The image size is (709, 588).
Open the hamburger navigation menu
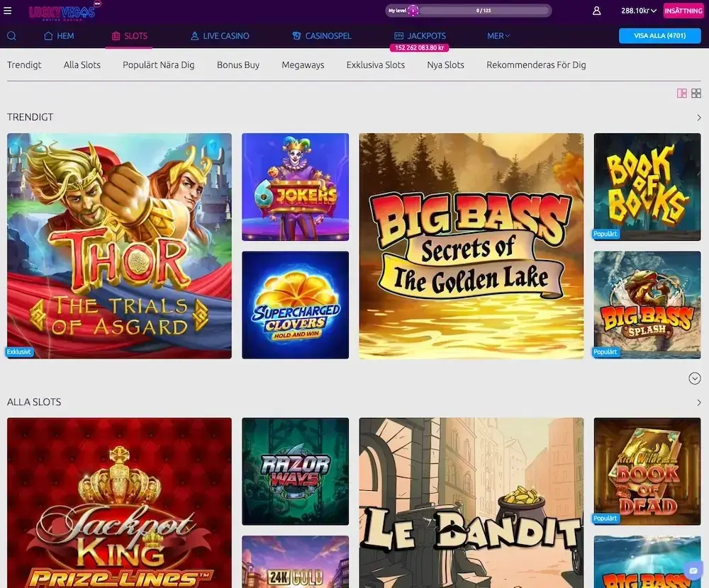pyautogui.click(x=9, y=10)
